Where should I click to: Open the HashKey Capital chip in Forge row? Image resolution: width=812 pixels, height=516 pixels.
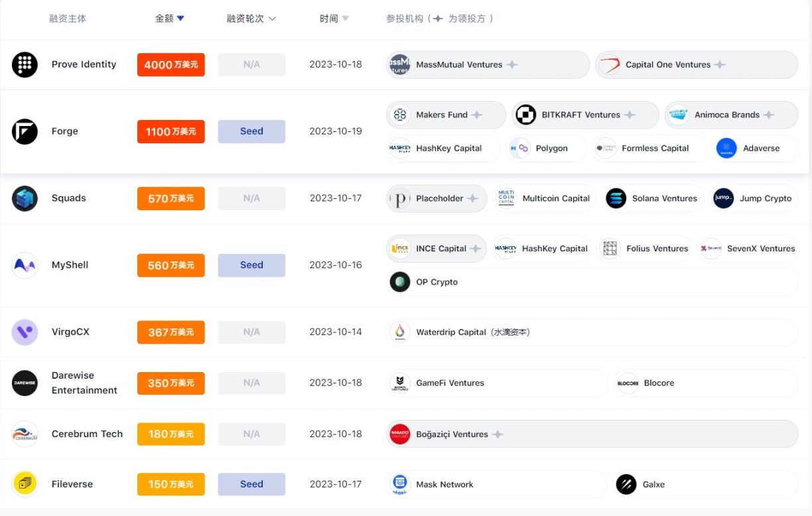(x=443, y=149)
